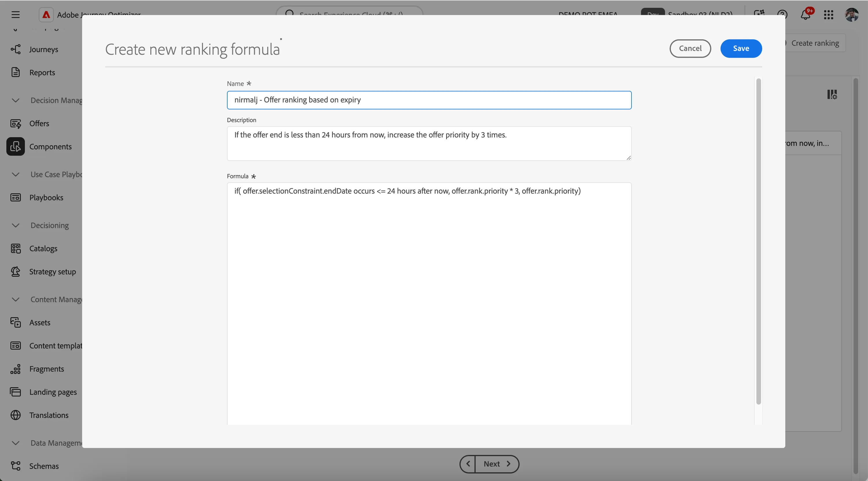
Task: Click into the Description text area
Action: coord(429,143)
